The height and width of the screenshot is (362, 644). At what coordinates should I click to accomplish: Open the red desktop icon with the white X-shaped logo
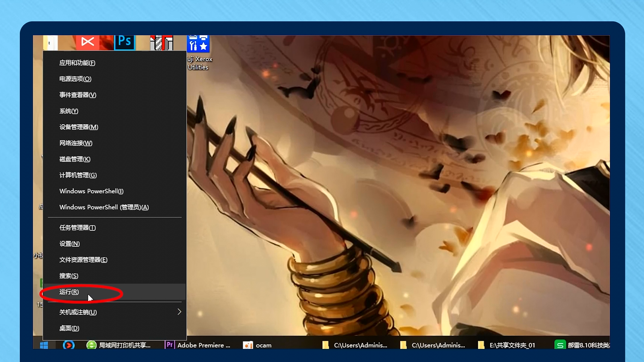[88, 42]
